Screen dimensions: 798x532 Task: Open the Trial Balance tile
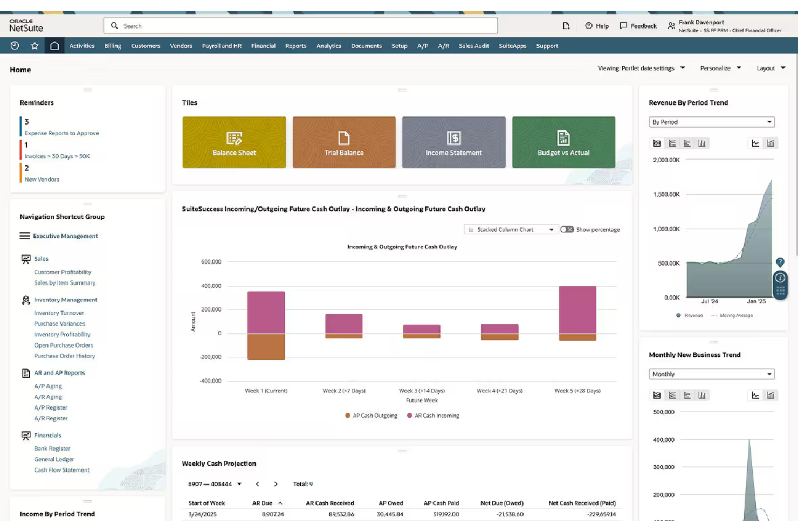(x=343, y=142)
